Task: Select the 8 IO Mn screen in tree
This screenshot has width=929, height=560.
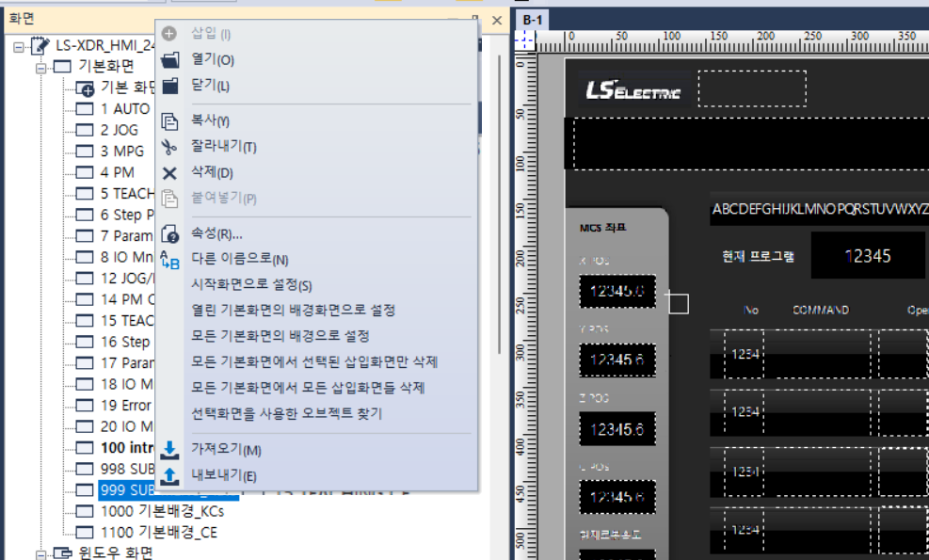Action: (127, 257)
